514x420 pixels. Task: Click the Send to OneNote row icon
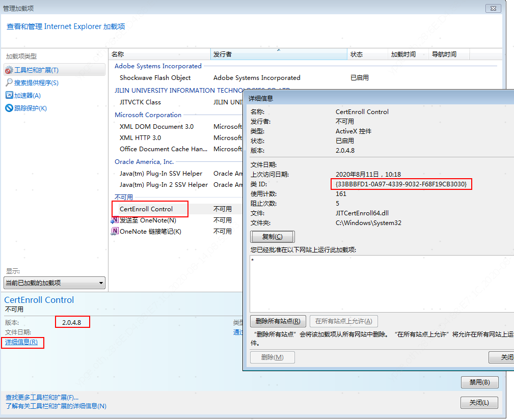coord(115,220)
